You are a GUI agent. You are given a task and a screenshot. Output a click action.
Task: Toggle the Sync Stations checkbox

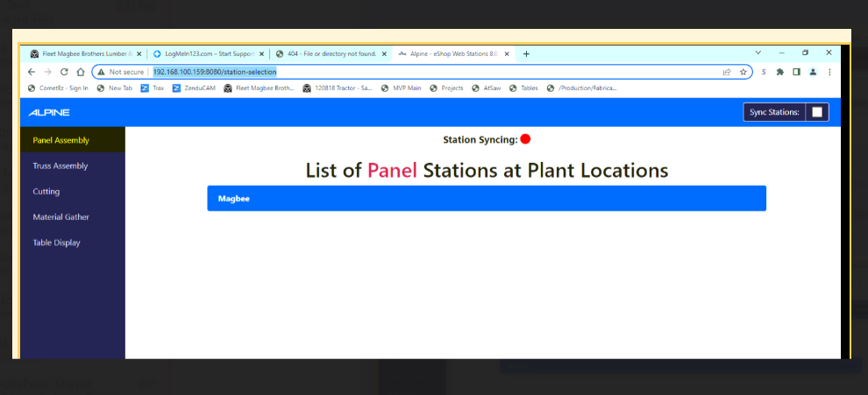[817, 112]
